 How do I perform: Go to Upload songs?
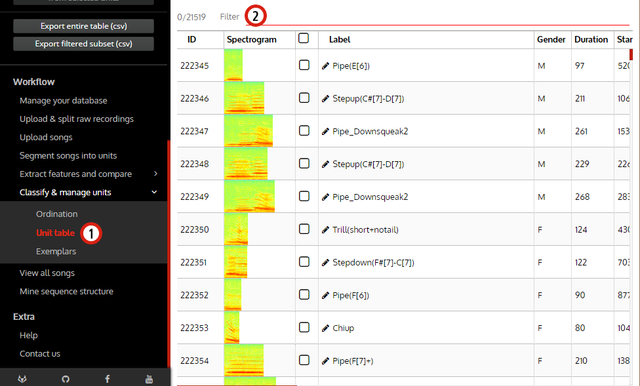click(46, 138)
